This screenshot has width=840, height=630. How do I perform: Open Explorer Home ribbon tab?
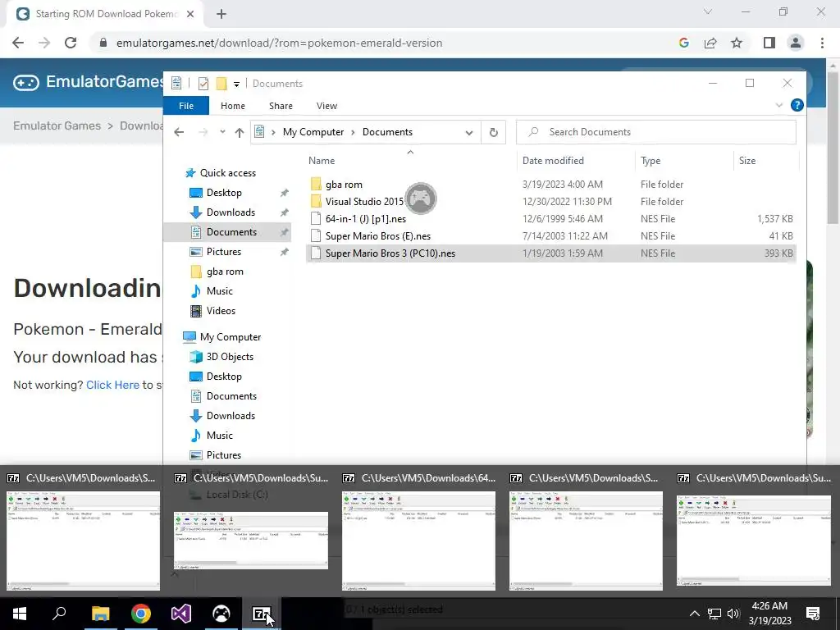click(x=232, y=106)
